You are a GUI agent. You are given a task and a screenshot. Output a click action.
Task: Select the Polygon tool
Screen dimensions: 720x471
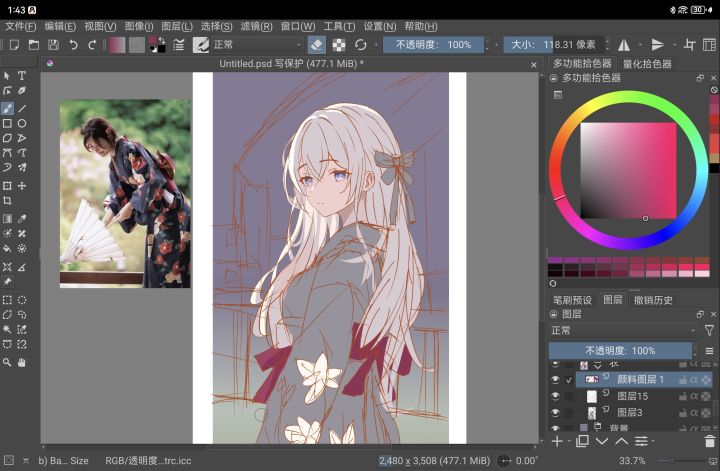click(7, 138)
